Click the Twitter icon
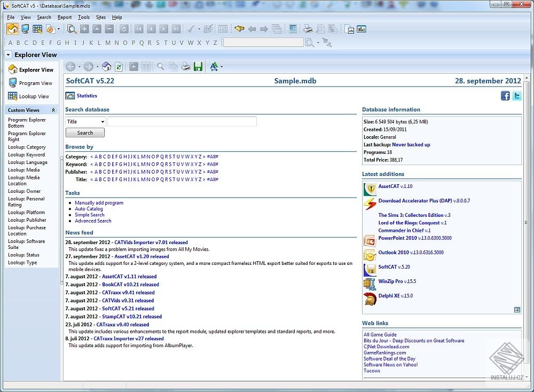 (x=517, y=96)
